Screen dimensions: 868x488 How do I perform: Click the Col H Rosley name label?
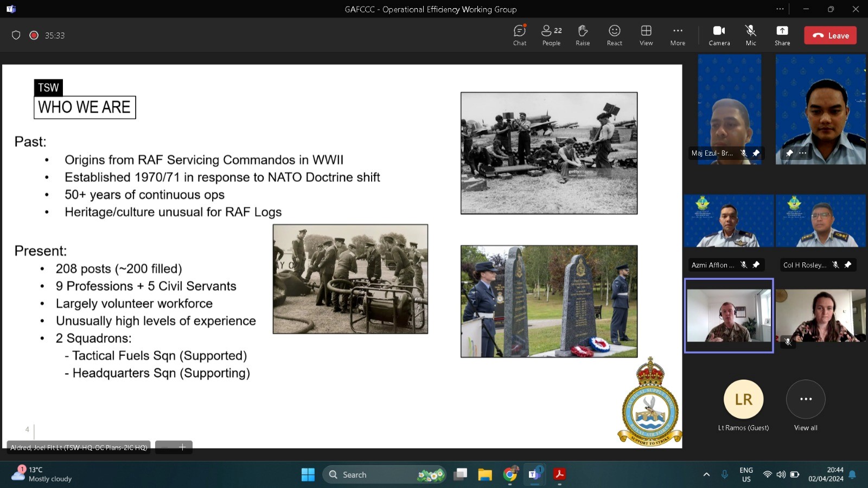(805, 265)
